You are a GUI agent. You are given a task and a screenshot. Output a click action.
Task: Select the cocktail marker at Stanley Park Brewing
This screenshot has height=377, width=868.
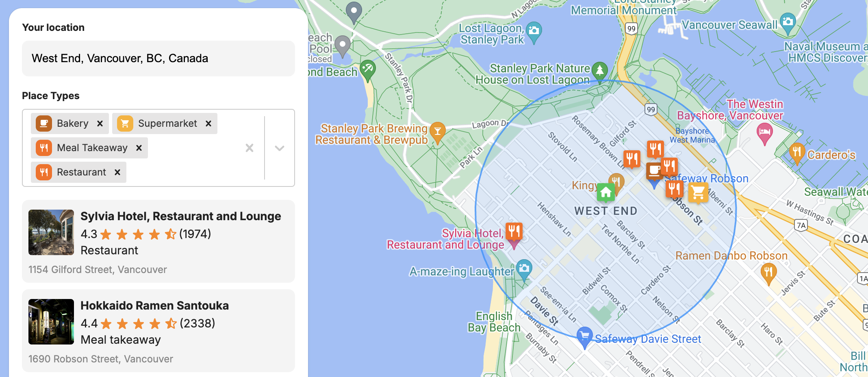click(438, 131)
